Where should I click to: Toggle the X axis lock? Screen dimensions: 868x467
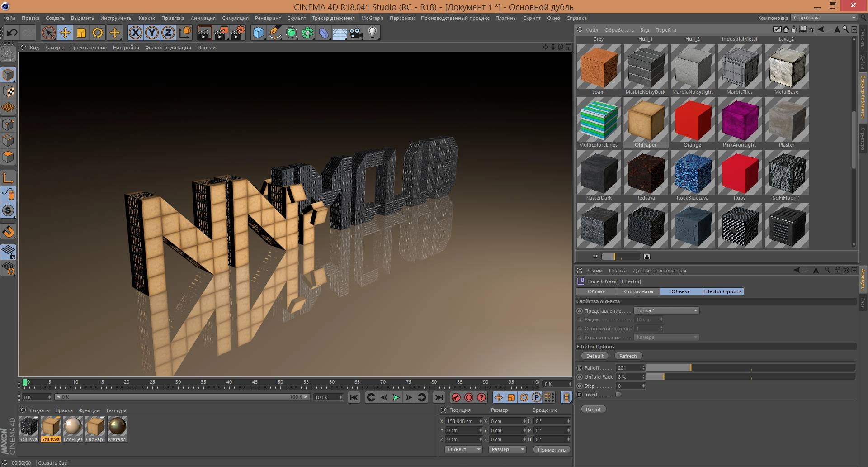(135, 33)
